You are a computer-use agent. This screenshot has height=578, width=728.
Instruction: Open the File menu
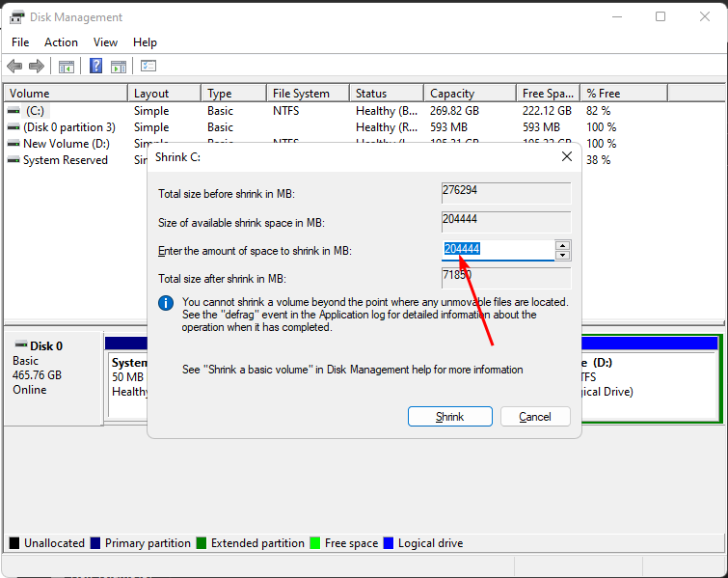coord(20,42)
